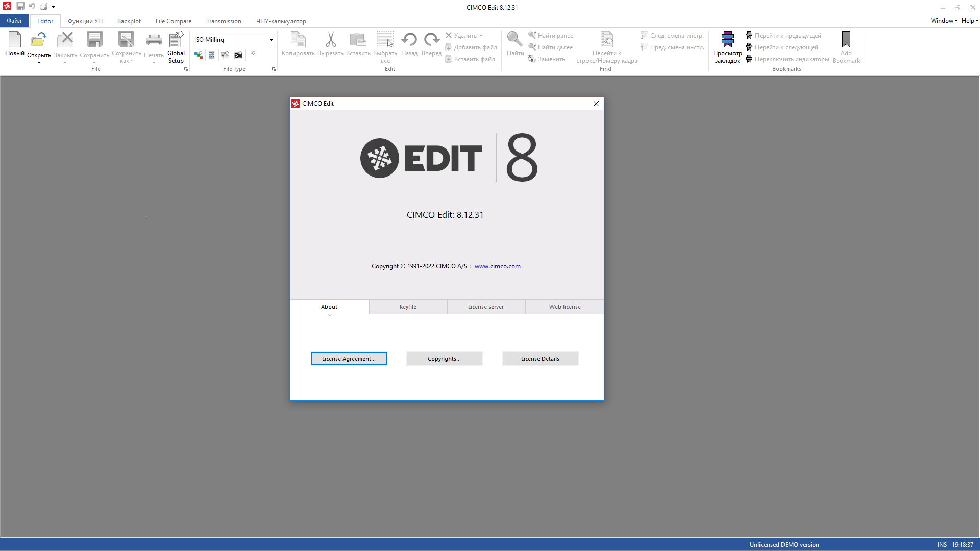Switch to the Backplot ribbon tab
Viewport: 980px width, 551px height.
point(129,21)
